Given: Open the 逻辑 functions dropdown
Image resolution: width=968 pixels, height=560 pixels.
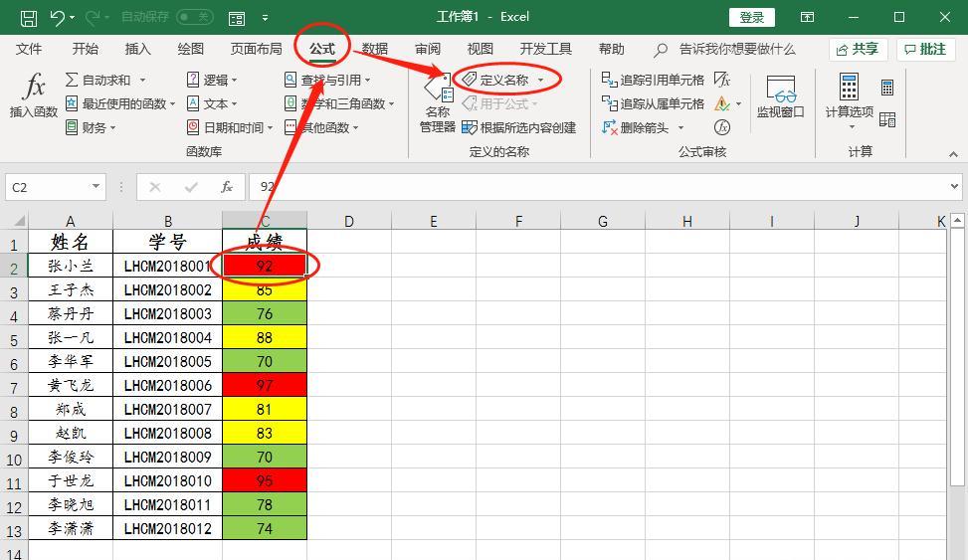Looking at the screenshot, I should 212,81.
